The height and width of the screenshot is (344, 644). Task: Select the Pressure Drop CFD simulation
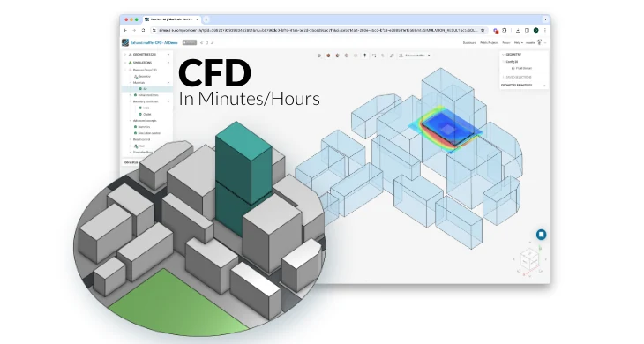pyautogui.click(x=145, y=70)
